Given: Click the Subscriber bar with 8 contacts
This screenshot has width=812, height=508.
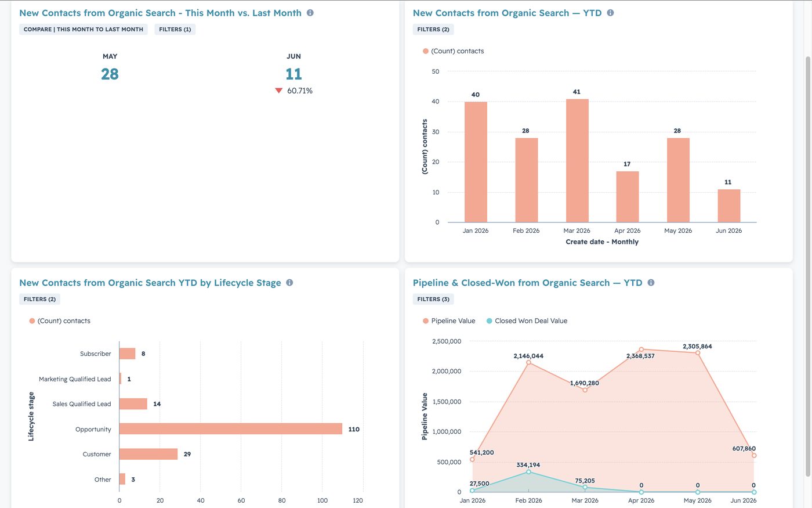Looking at the screenshot, I should [128, 354].
